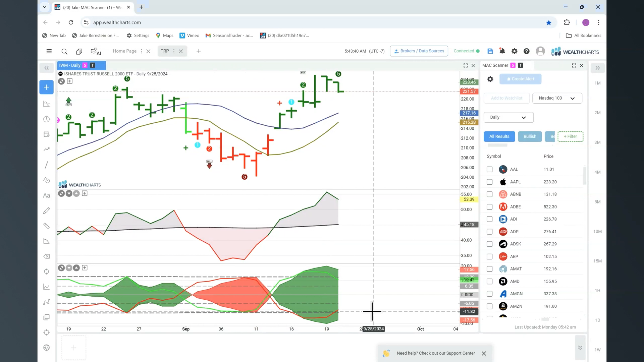The height and width of the screenshot is (362, 644).
Task: Select the clock time tool in left toolbar
Action: click(x=47, y=119)
